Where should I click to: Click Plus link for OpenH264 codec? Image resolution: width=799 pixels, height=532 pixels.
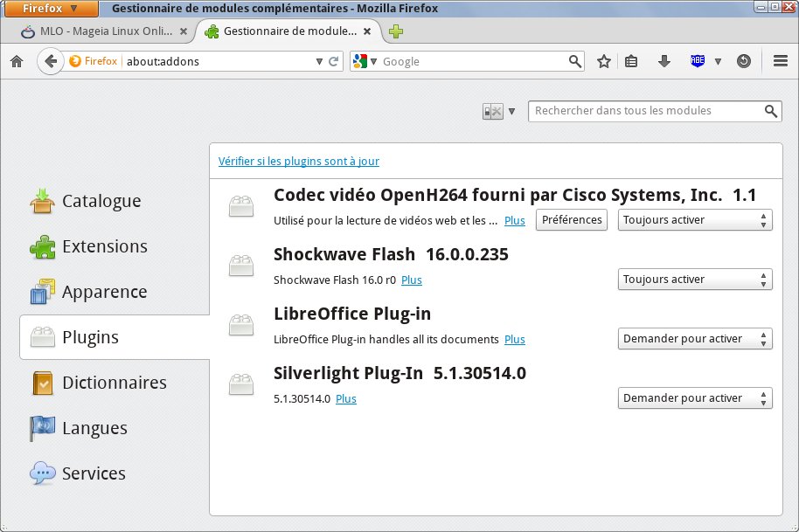pos(515,220)
